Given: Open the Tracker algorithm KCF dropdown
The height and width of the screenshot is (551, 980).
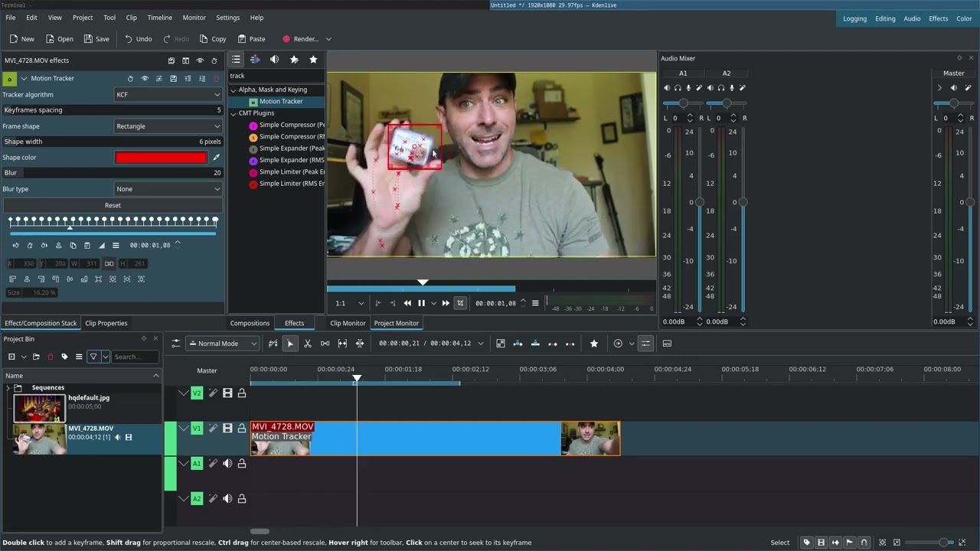Looking at the screenshot, I should pos(168,95).
